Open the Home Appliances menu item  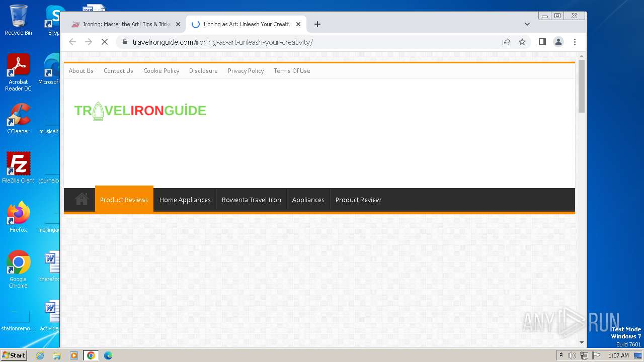(x=185, y=200)
